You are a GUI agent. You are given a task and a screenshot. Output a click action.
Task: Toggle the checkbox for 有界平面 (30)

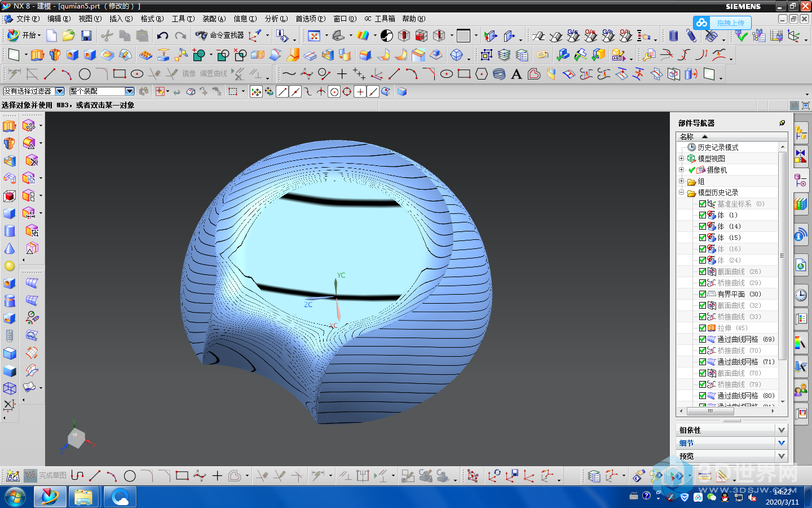[703, 294]
